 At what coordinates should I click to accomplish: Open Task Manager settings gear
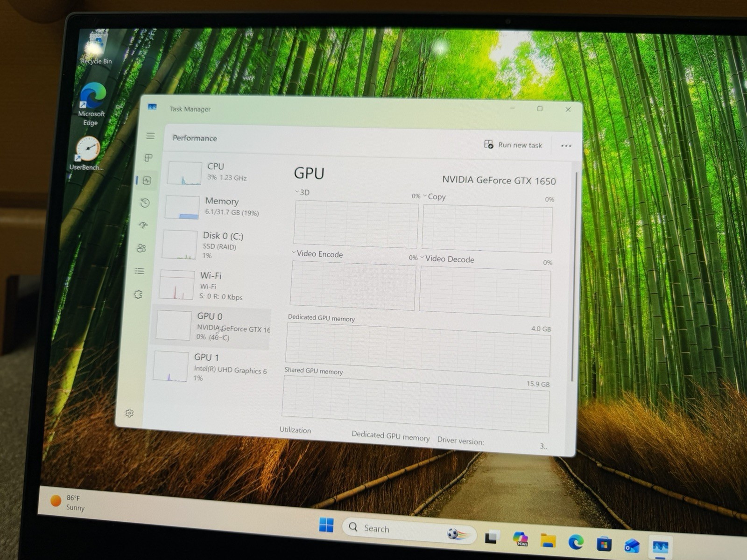(x=129, y=413)
